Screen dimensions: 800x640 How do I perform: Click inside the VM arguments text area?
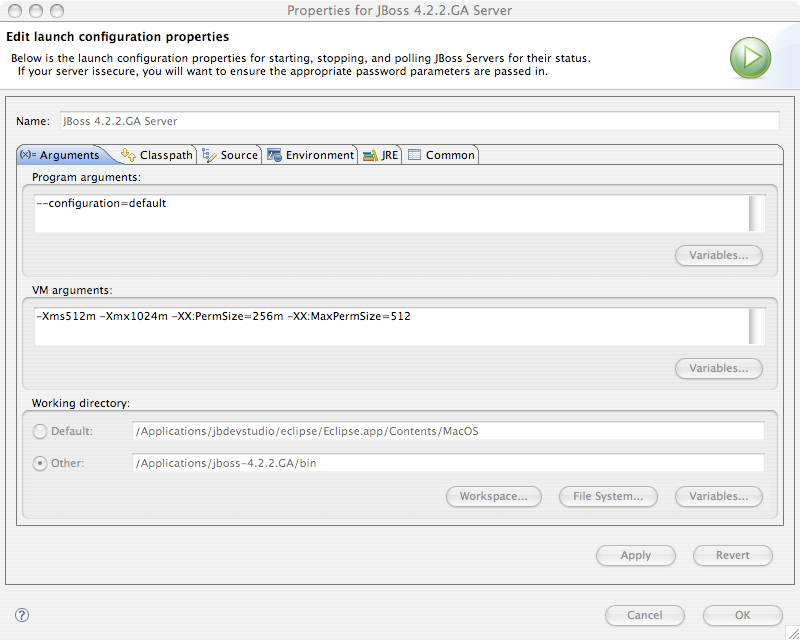coord(391,326)
